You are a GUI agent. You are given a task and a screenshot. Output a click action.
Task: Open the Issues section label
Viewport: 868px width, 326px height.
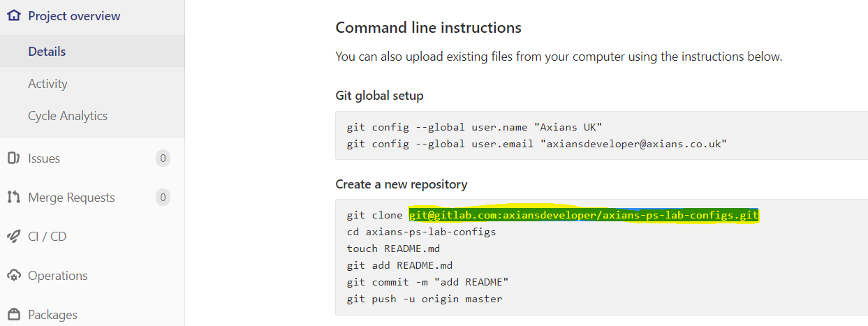click(44, 158)
